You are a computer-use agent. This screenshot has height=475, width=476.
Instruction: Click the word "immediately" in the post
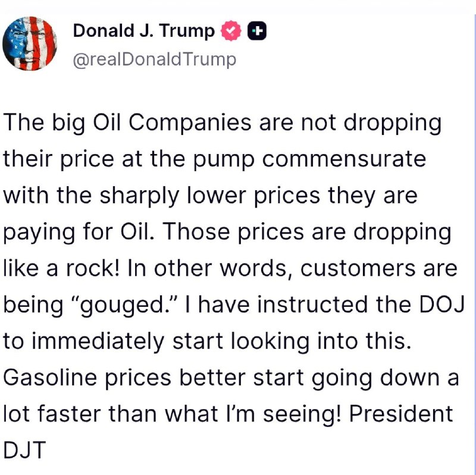pos(98,342)
